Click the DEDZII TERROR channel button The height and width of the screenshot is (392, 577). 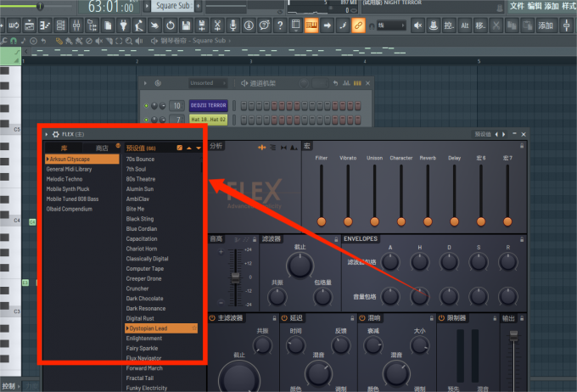click(x=208, y=106)
